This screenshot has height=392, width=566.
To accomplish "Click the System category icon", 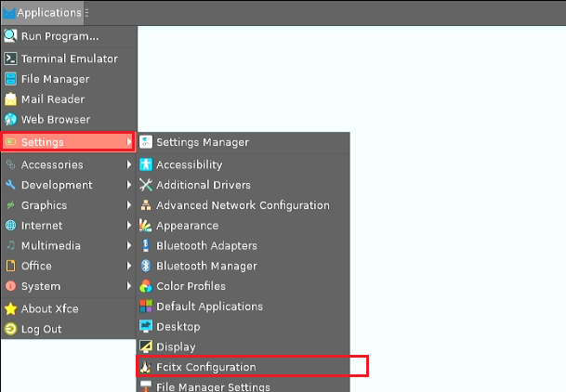I will [10, 286].
